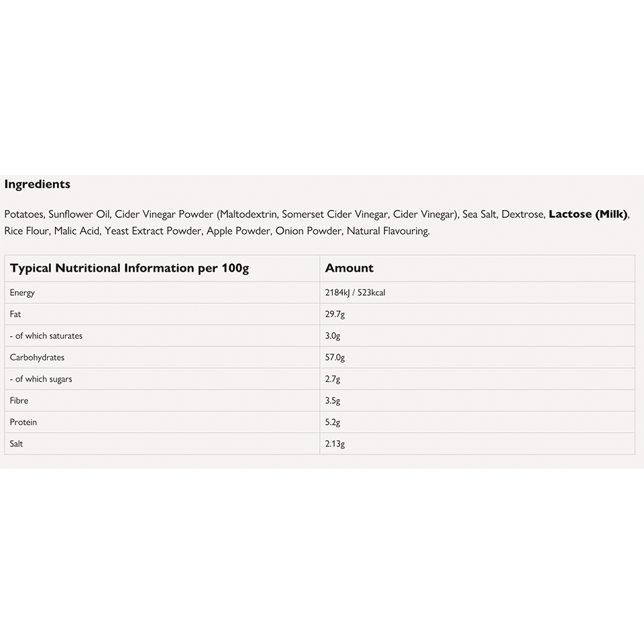Click the 2.7g sugars value
Image resolution: width=644 pixels, height=644 pixels.
(333, 379)
